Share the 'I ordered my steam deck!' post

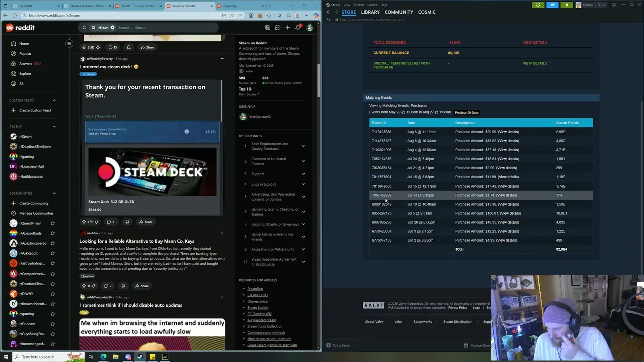click(146, 222)
